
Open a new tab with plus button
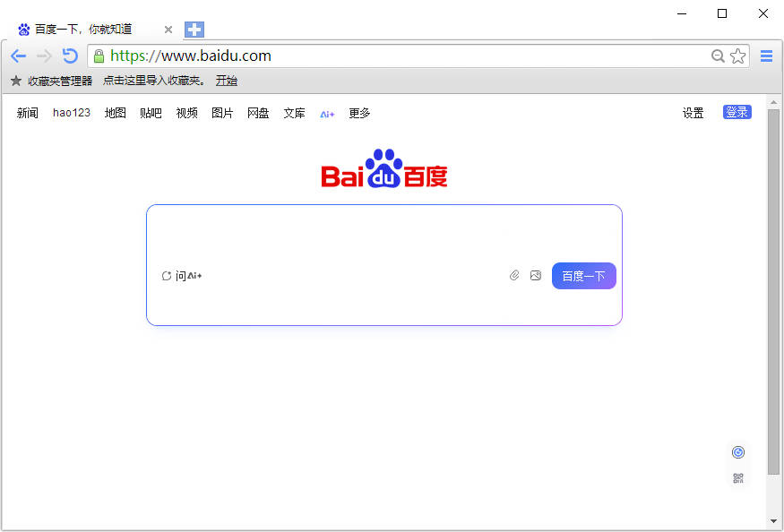194,30
